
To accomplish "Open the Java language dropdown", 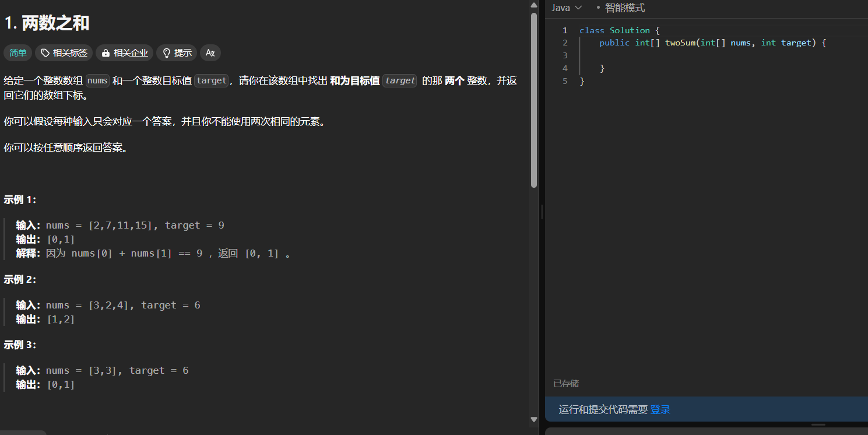I will 567,8.
